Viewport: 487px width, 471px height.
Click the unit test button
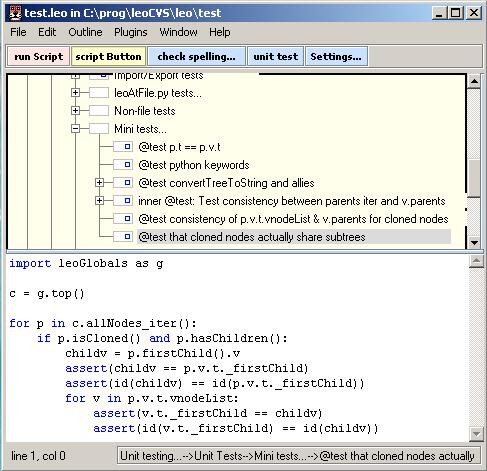(276, 57)
